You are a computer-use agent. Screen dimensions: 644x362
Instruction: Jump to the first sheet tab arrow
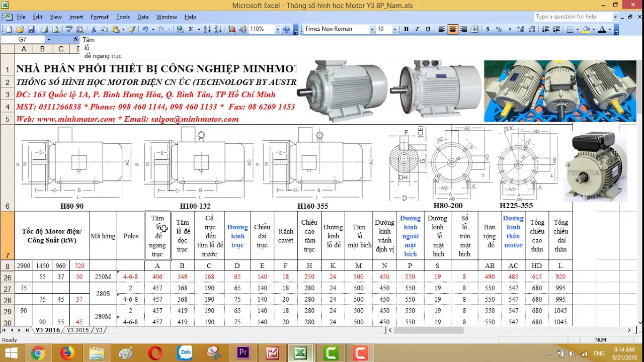5,330
